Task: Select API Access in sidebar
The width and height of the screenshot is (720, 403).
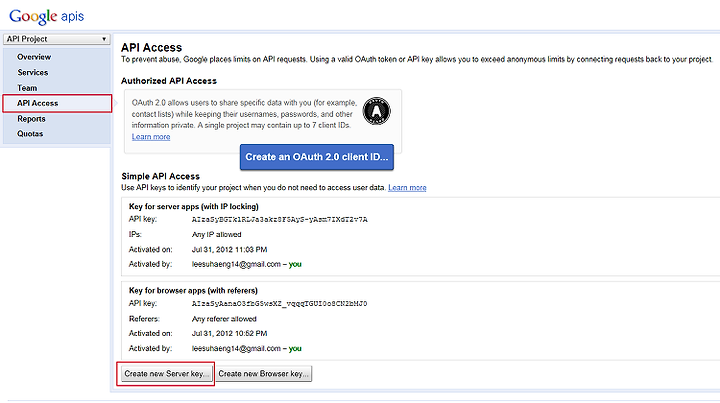Action: pos(57,103)
